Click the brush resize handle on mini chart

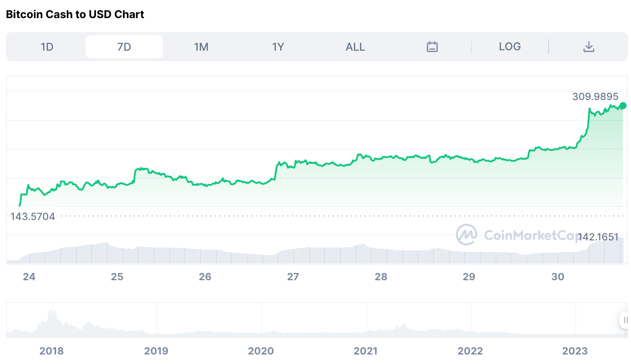[626, 320]
